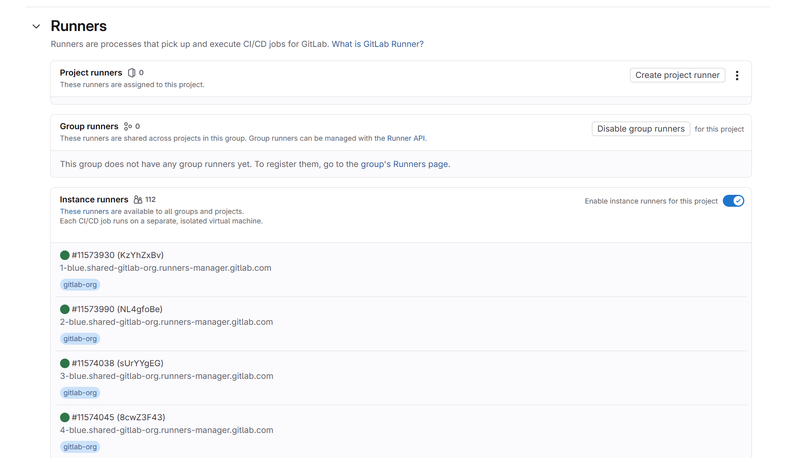Go to the group's Runners page link
This screenshot has height=458, width=800.
pos(404,164)
